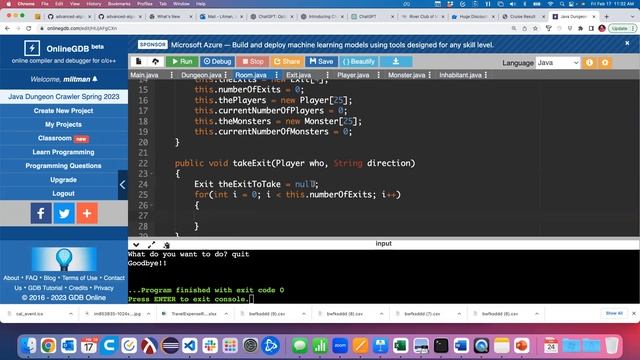Share the project code
640x360 pixels.
click(x=287, y=62)
